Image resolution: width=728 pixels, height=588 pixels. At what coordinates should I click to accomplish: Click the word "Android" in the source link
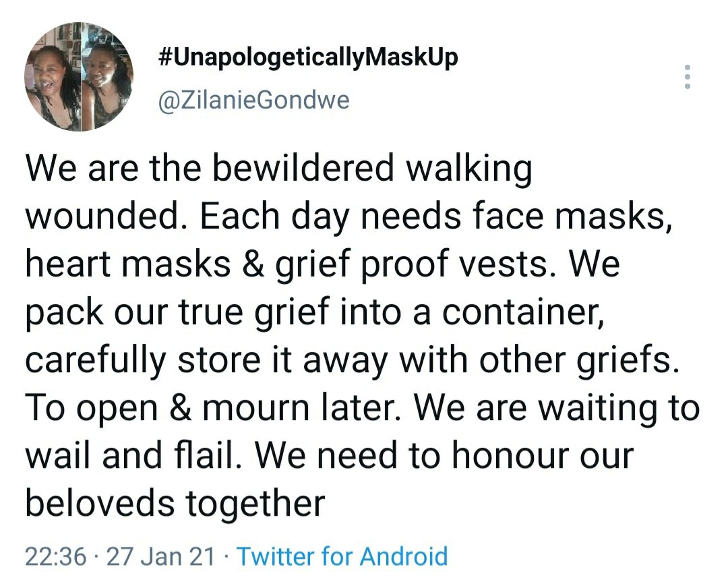tap(404, 556)
